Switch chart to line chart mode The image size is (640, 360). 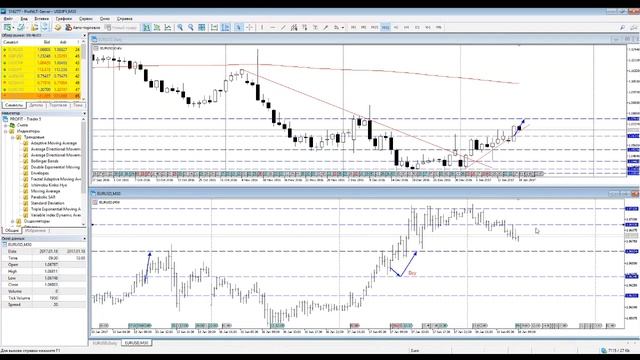pyautogui.click(x=168, y=27)
